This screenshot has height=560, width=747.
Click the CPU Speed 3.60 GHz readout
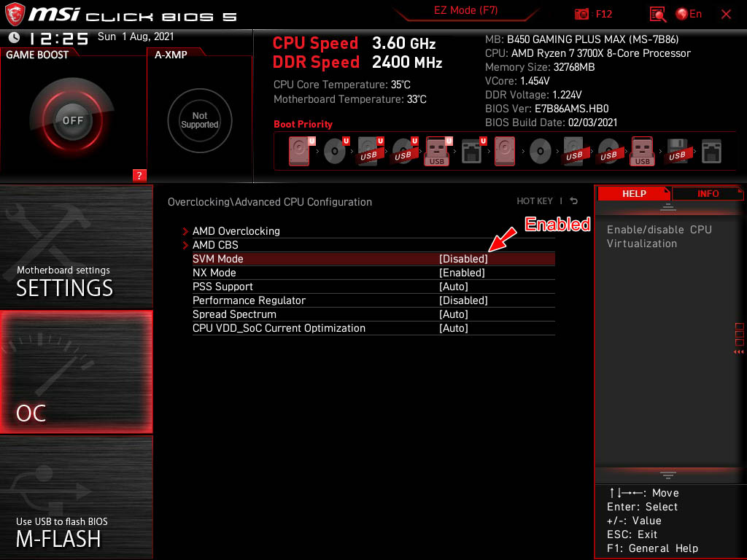[354, 43]
